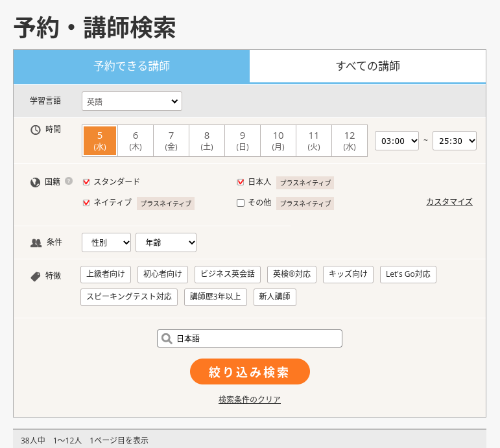The height and width of the screenshot is (448, 500).
Task: Switch to the すべての講師 tab
Action: [368, 66]
